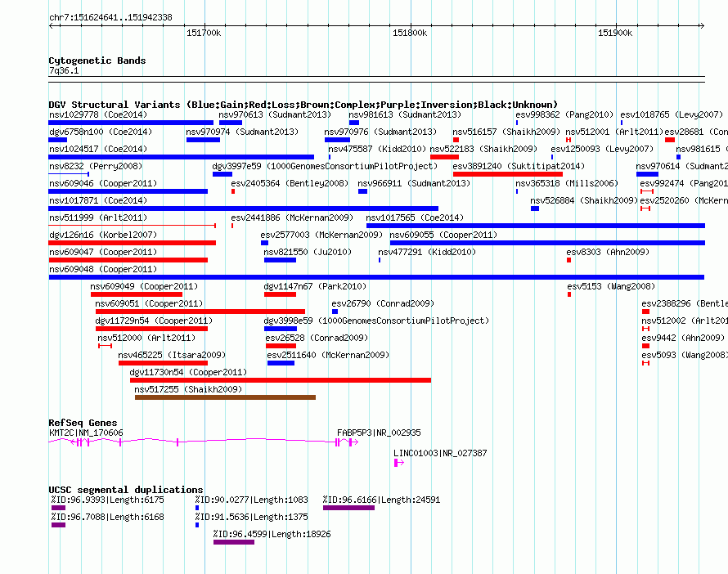Click the long red dgv11730n54 loss bar

click(x=281, y=380)
